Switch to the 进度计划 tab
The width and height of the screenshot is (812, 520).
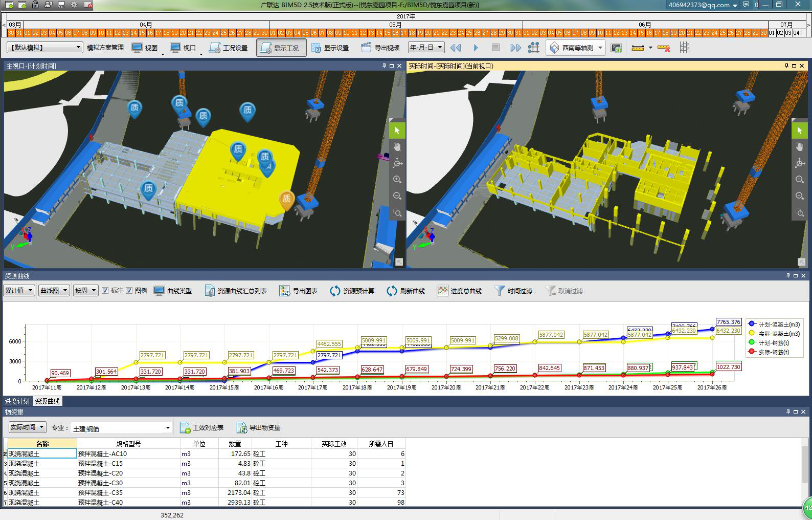pos(17,401)
